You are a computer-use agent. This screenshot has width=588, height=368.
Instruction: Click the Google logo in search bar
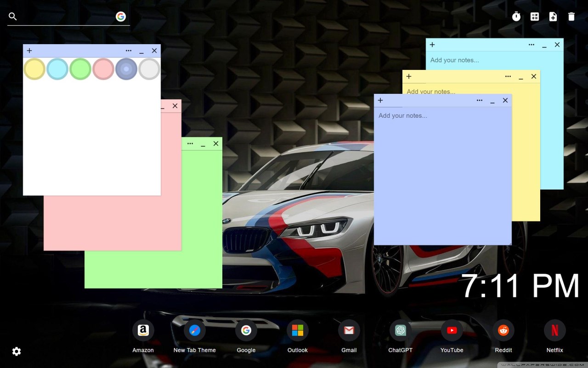point(121,17)
